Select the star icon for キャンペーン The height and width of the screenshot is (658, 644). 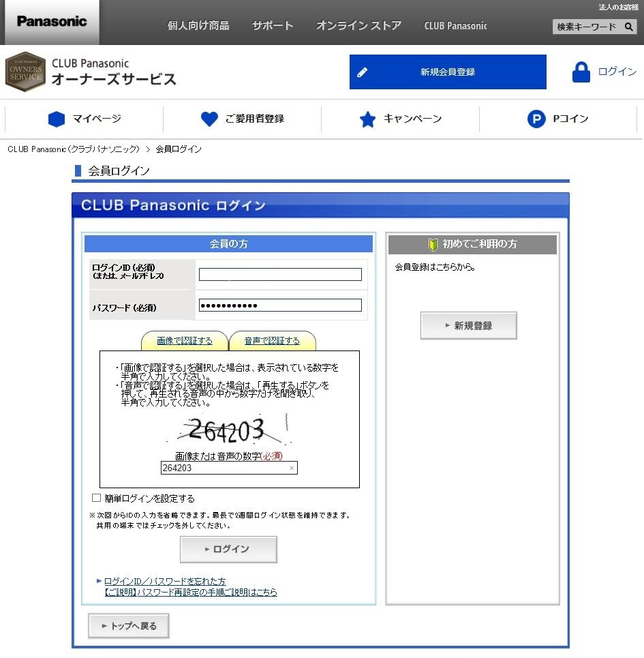[368, 119]
